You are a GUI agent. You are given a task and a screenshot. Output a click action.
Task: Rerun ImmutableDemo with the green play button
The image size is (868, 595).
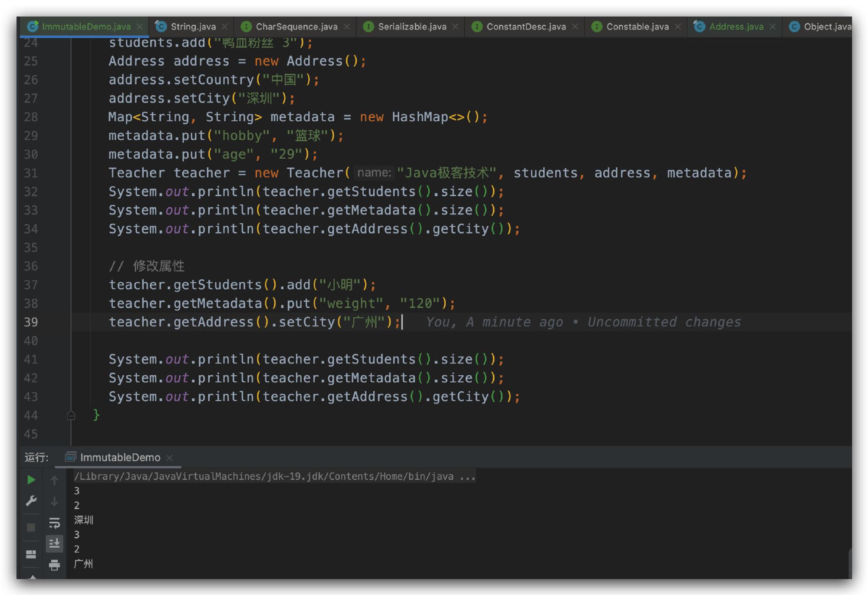pos(31,480)
